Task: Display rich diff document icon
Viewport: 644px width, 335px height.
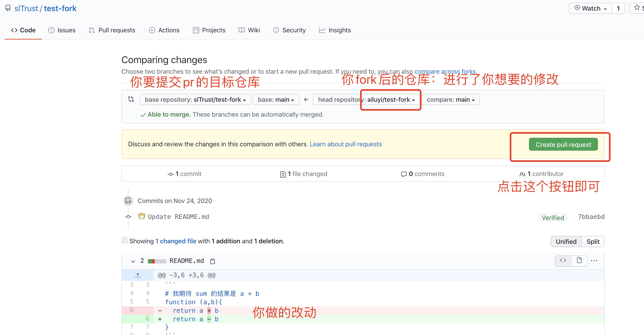Action: (x=579, y=261)
